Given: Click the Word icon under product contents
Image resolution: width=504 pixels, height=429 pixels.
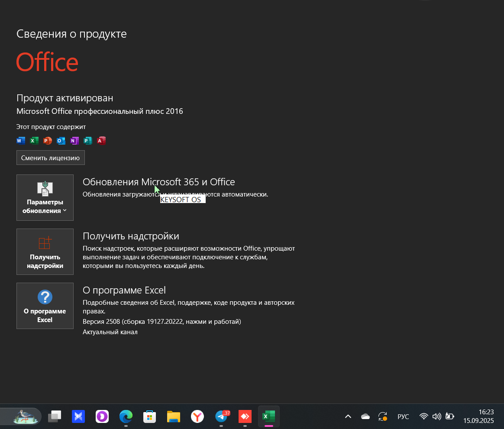Looking at the screenshot, I should [21, 140].
